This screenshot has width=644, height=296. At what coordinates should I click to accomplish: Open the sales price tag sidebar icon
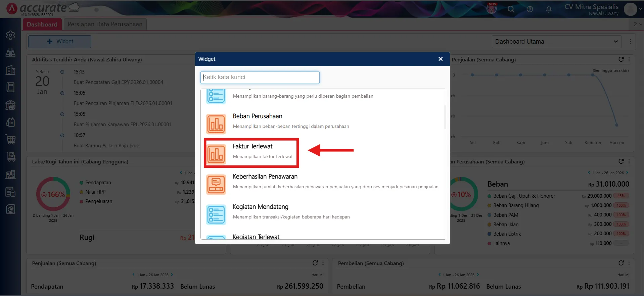coord(10,122)
